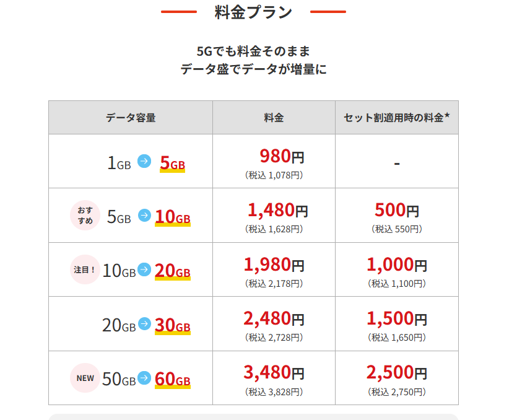
Task: Click the 1,000円 set discount price
Action: click(x=396, y=265)
